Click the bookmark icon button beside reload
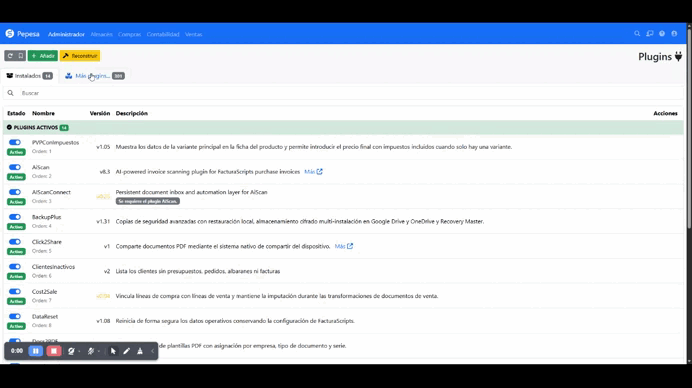Screen dimensions: 692x388 21,56
